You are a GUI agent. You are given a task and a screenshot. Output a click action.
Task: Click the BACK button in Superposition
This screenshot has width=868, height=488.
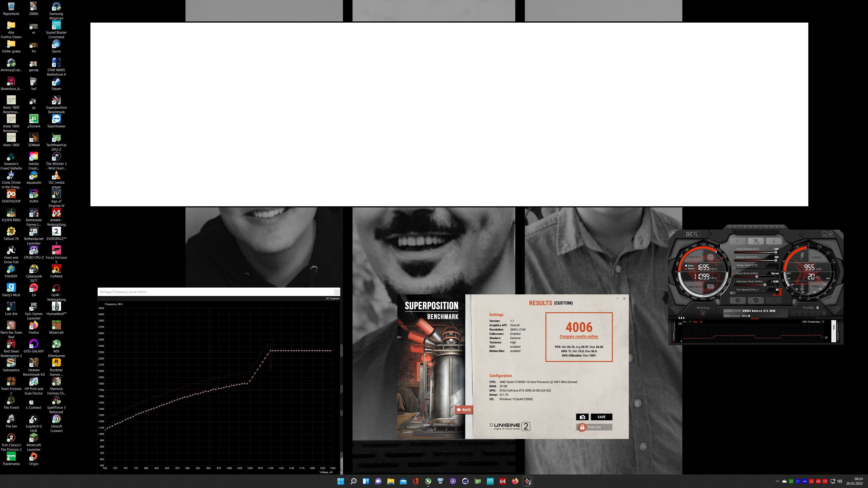464,410
